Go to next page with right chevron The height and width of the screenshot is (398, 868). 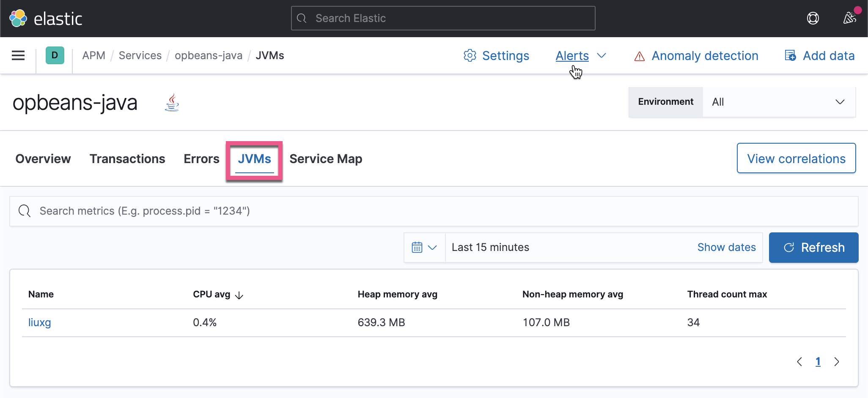[837, 362]
